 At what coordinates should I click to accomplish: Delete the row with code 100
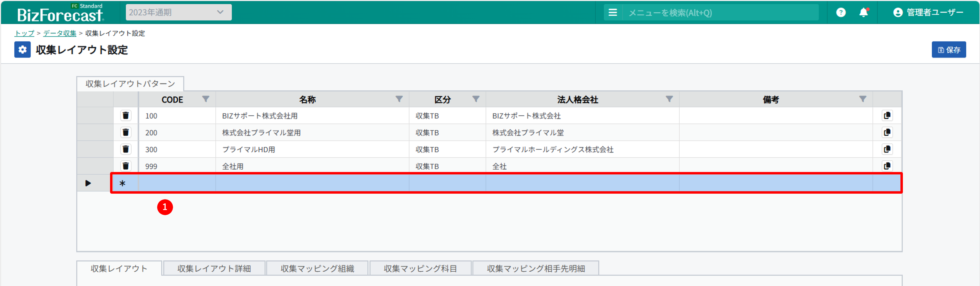[x=125, y=115]
